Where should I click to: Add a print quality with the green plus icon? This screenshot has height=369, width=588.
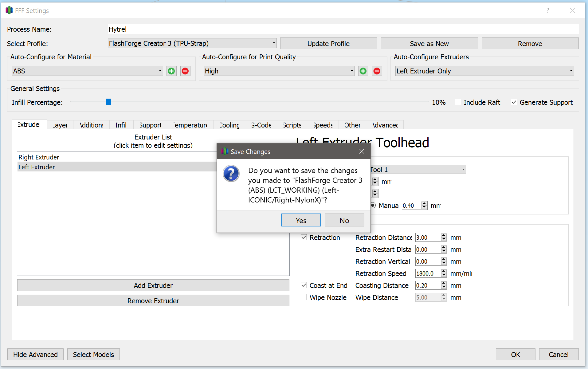363,71
